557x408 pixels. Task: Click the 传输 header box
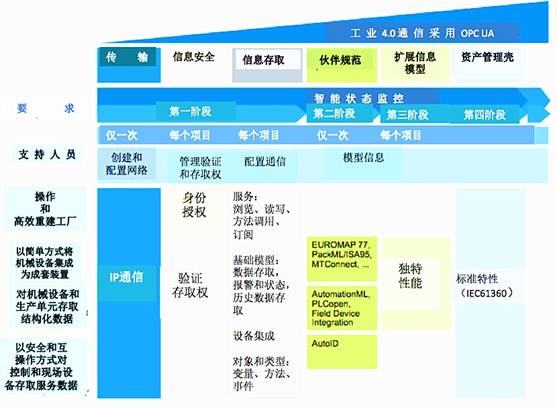click(129, 65)
